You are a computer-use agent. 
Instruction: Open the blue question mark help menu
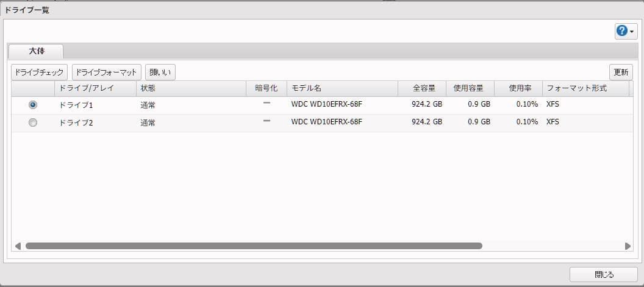626,31
